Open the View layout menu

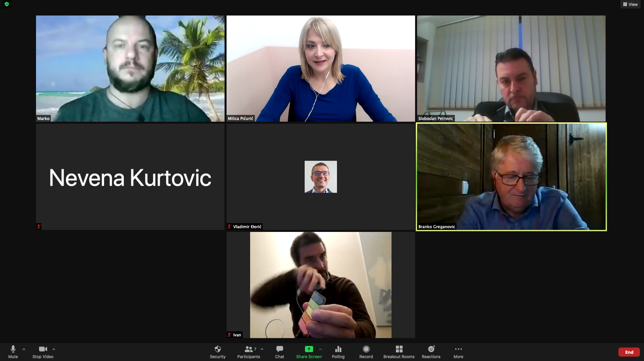coord(630,4)
